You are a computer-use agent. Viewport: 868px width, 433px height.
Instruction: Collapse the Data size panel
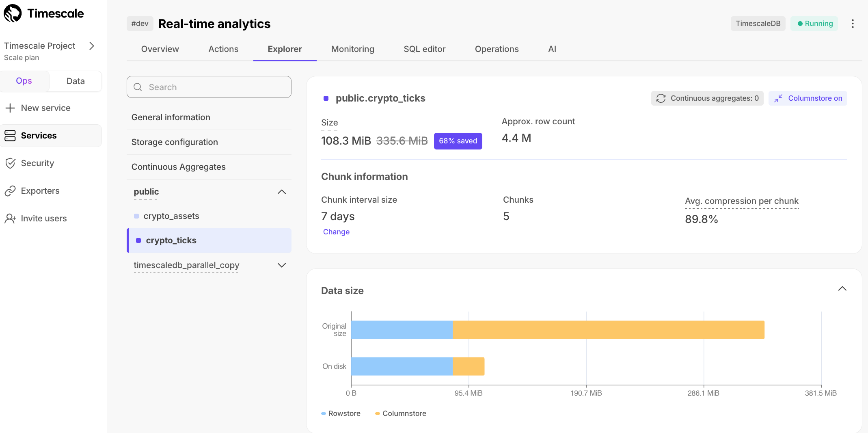pyautogui.click(x=842, y=289)
